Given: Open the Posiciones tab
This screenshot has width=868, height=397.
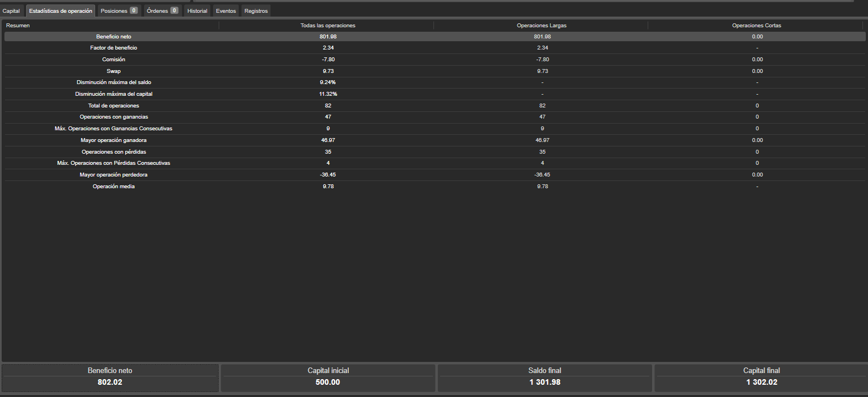Looking at the screenshot, I should tap(119, 11).
